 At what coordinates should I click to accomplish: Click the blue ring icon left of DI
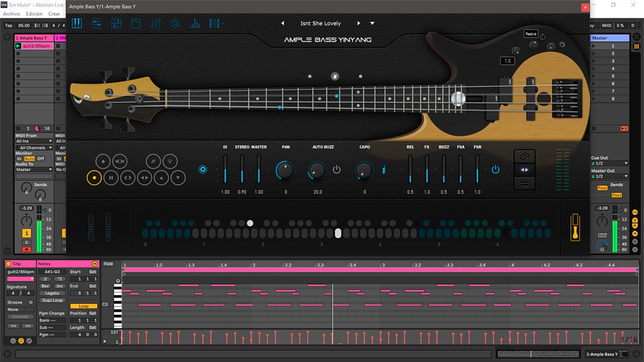point(203,169)
